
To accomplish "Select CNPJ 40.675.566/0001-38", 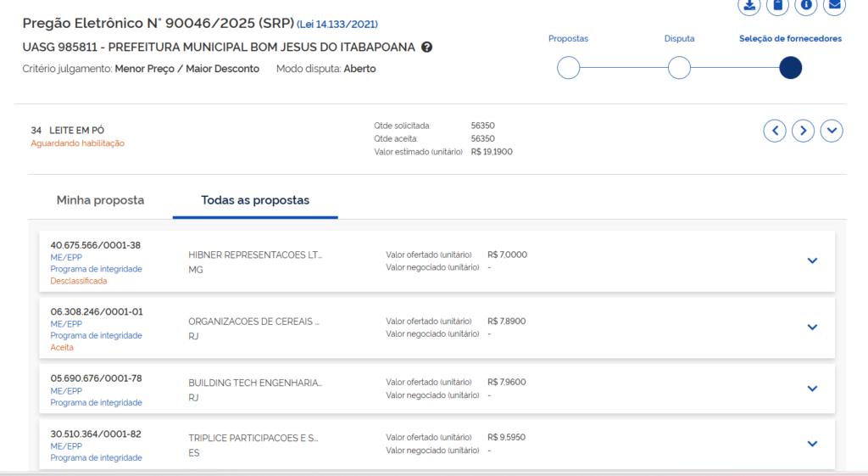I will click(x=96, y=245).
